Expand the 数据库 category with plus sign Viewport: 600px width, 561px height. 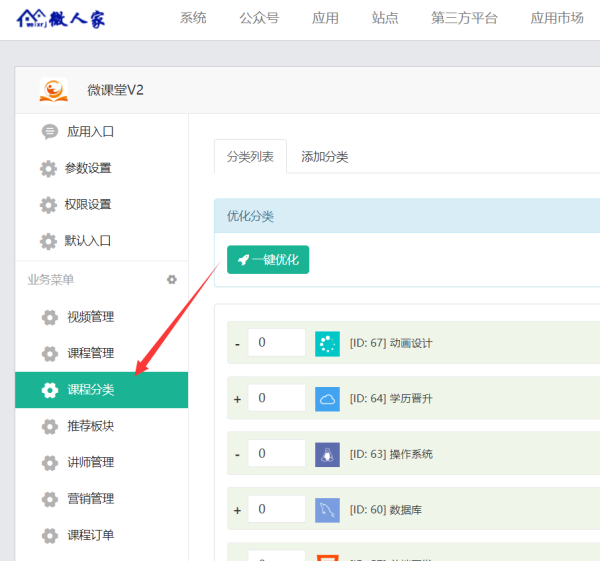(238, 510)
